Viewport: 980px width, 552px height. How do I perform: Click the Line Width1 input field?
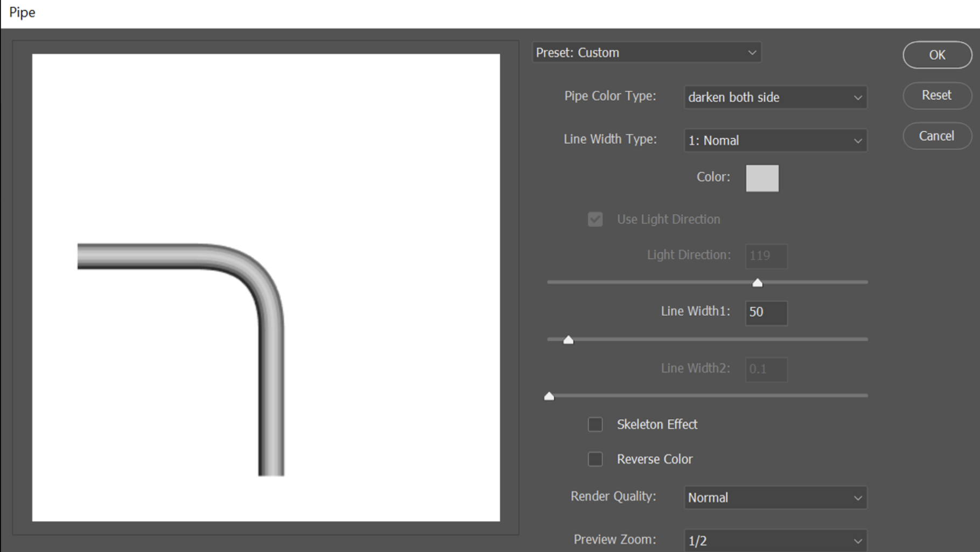tap(766, 313)
